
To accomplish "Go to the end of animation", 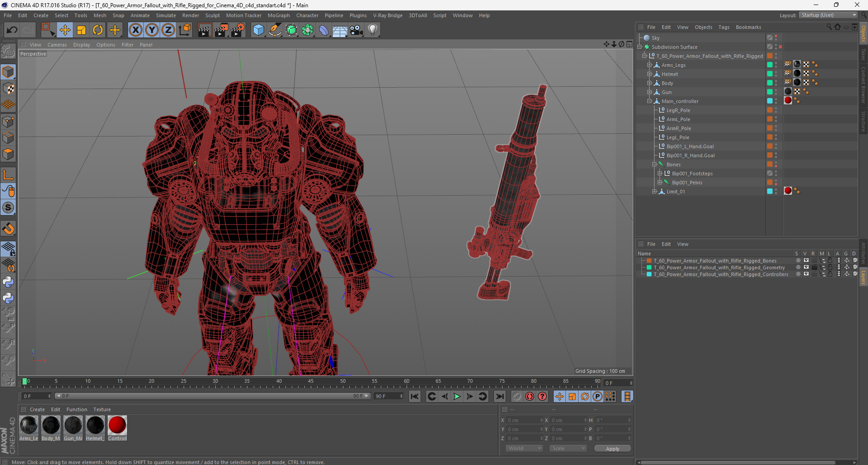I will pos(499,396).
